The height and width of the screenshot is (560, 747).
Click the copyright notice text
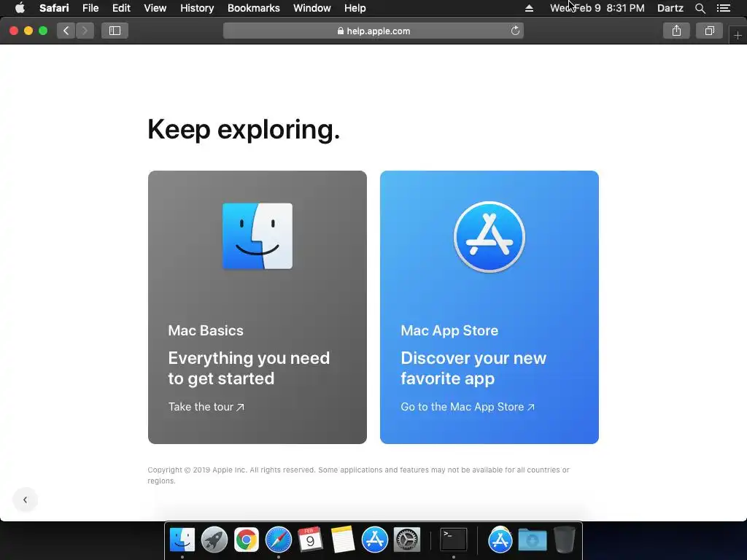358,475
